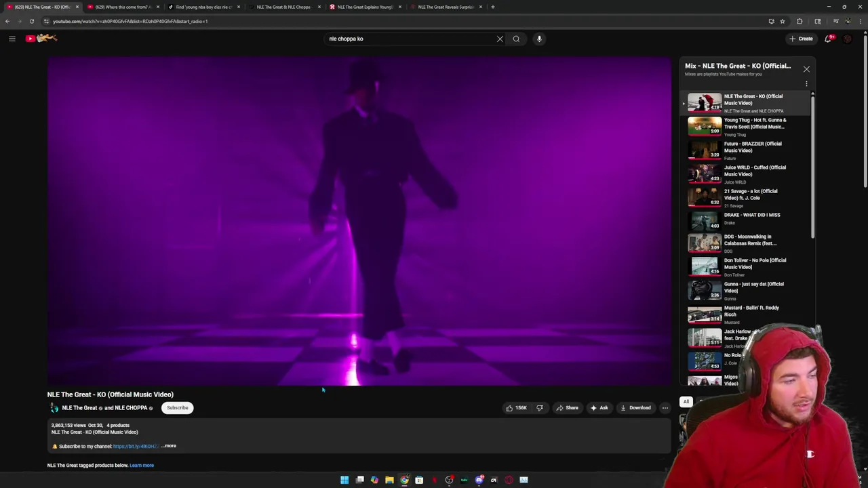The height and width of the screenshot is (488, 868).
Task: Go to the YouTube home logo
Action: click(41, 39)
